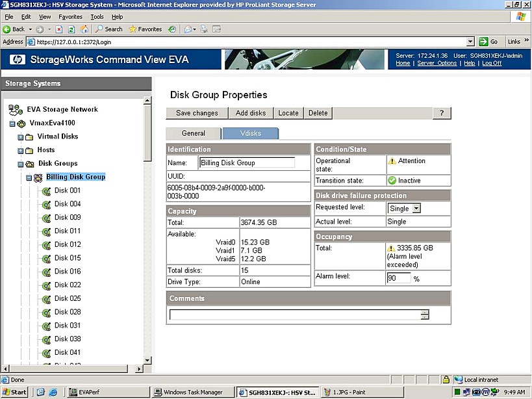Click the Disk Groups folder icon
This screenshot has width=532, height=399.
click(x=30, y=164)
